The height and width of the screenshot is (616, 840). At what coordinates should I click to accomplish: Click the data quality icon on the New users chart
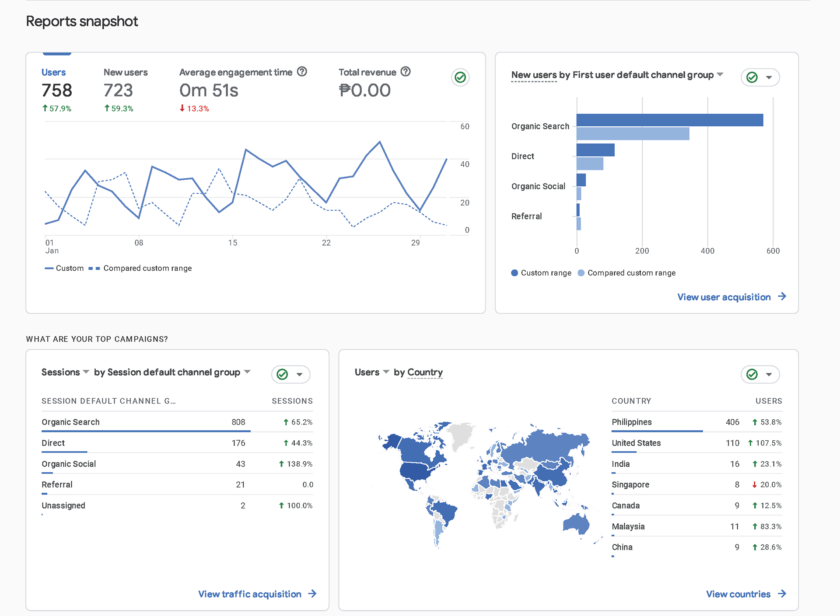tap(752, 77)
